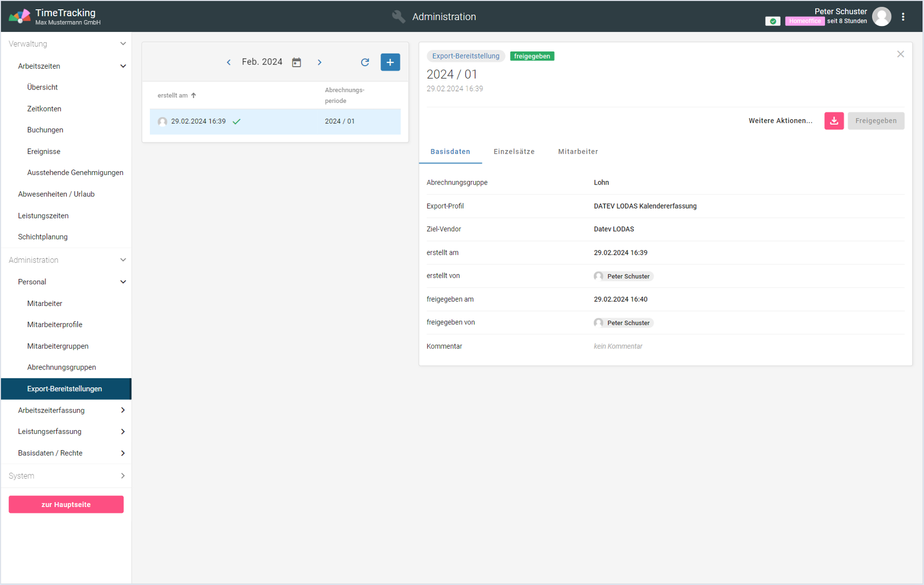Go to next month with right arrow
Image resolution: width=924 pixels, height=585 pixels.
tap(319, 62)
